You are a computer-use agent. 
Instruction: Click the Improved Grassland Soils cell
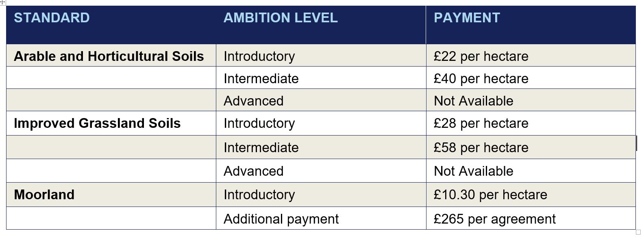click(97, 123)
